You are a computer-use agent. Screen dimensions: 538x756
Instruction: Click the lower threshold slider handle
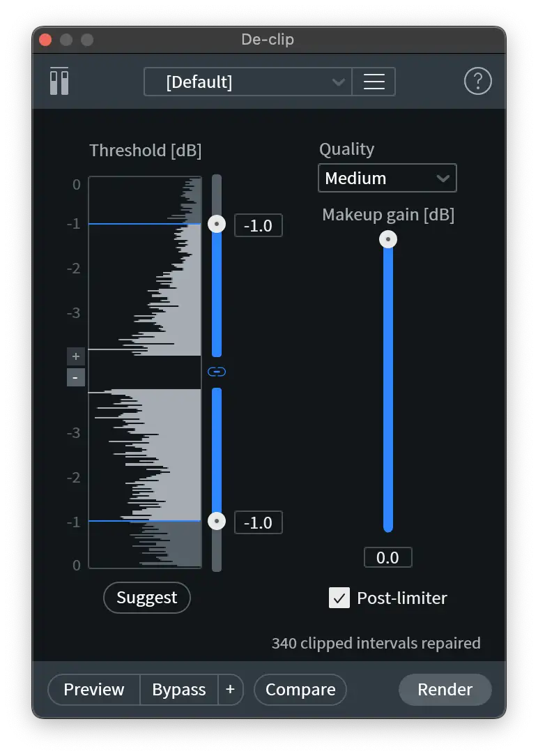(217, 521)
